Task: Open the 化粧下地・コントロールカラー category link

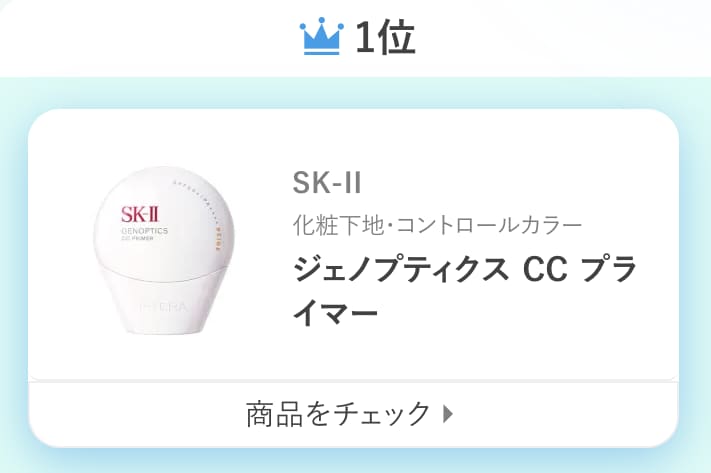Action: tap(437, 225)
